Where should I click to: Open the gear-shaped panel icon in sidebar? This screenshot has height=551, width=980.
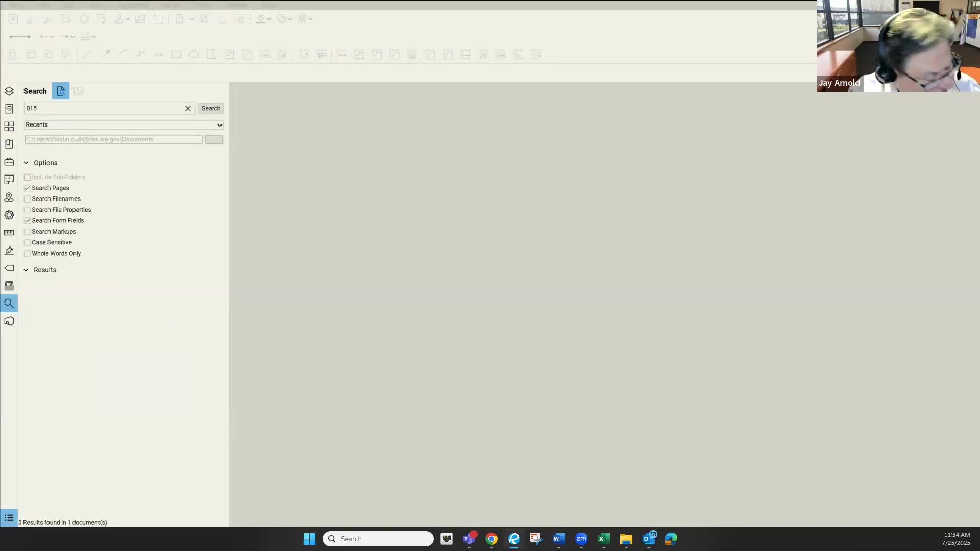pos(9,215)
